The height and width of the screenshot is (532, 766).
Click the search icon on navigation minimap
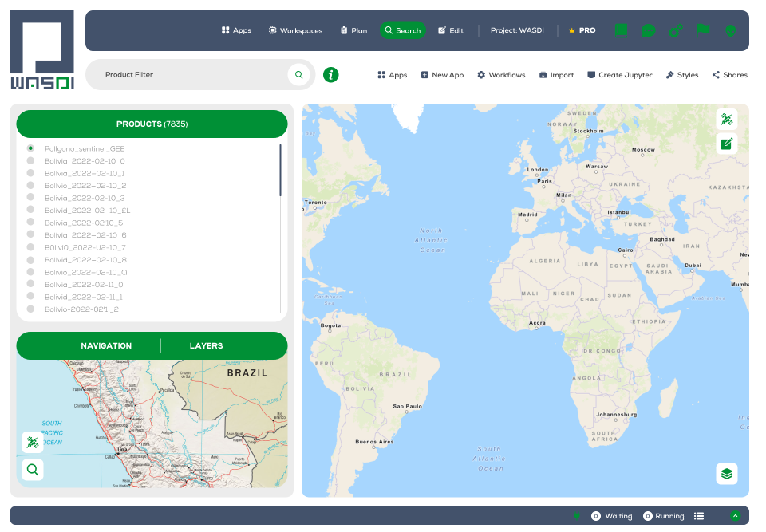click(x=33, y=470)
